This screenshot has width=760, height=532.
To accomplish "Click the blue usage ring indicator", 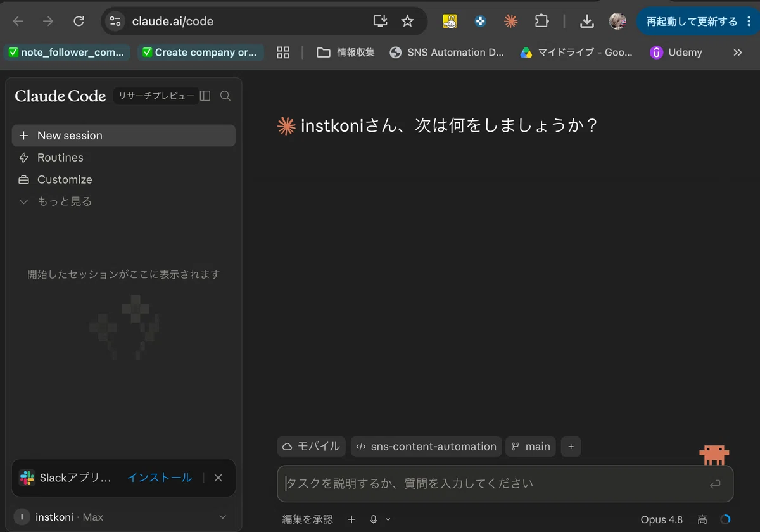I will (726, 519).
